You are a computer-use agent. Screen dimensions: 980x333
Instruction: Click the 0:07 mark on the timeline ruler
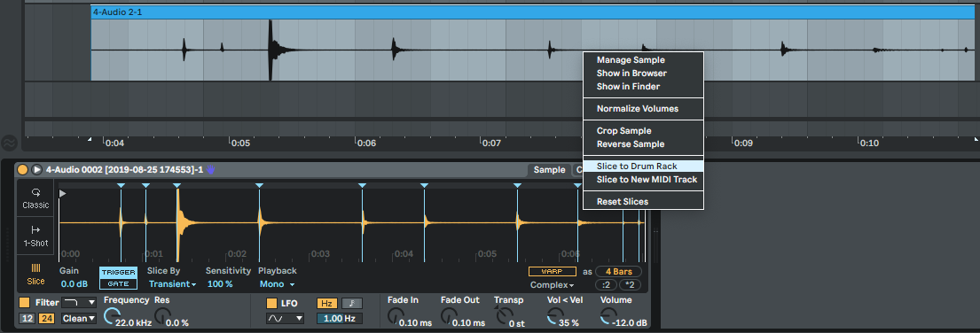[492, 143]
